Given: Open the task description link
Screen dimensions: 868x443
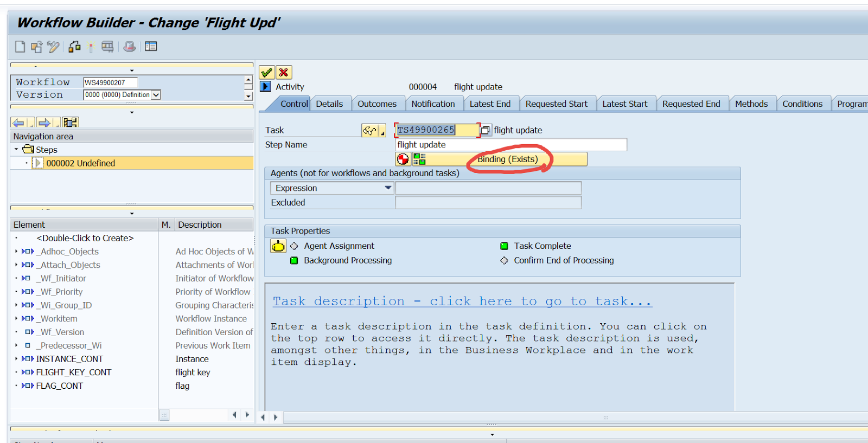Looking at the screenshot, I should pyautogui.click(x=462, y=301).
